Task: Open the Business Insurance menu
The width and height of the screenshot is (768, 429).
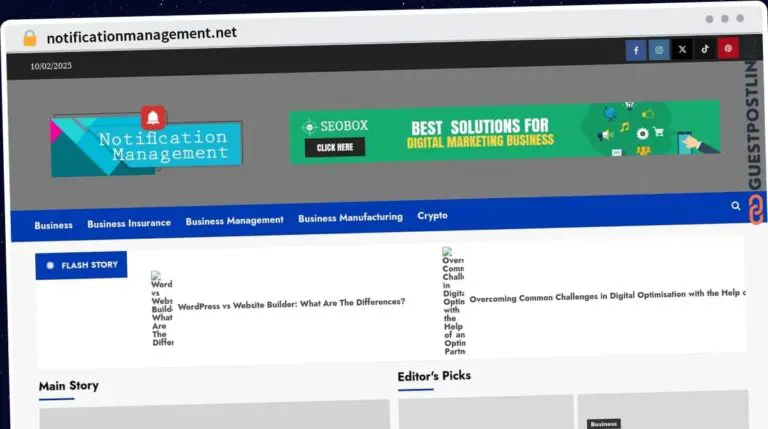Action: (x=129, y=223)
